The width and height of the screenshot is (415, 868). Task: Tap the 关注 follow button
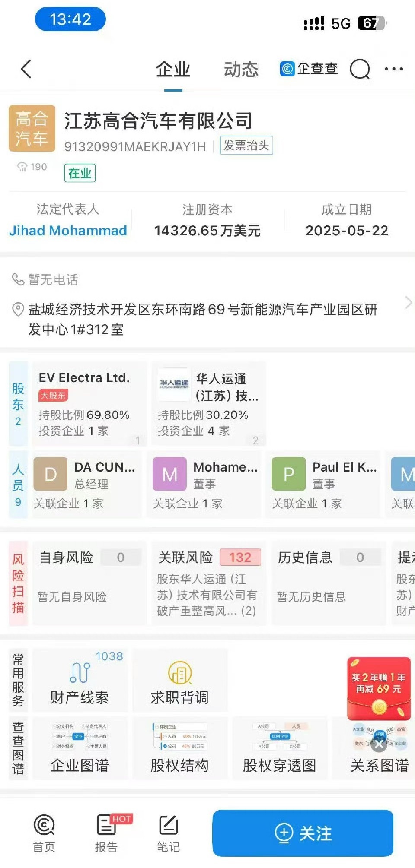303,833
